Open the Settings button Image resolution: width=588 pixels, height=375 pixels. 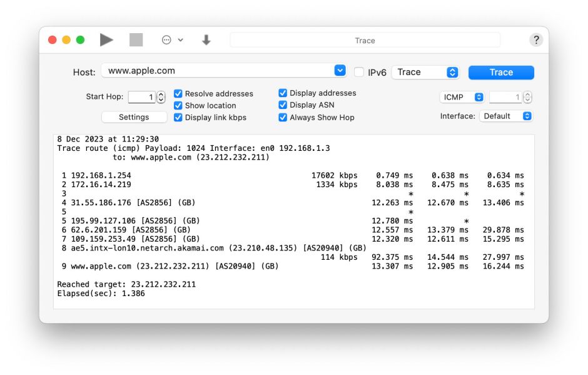pos(134,117)
